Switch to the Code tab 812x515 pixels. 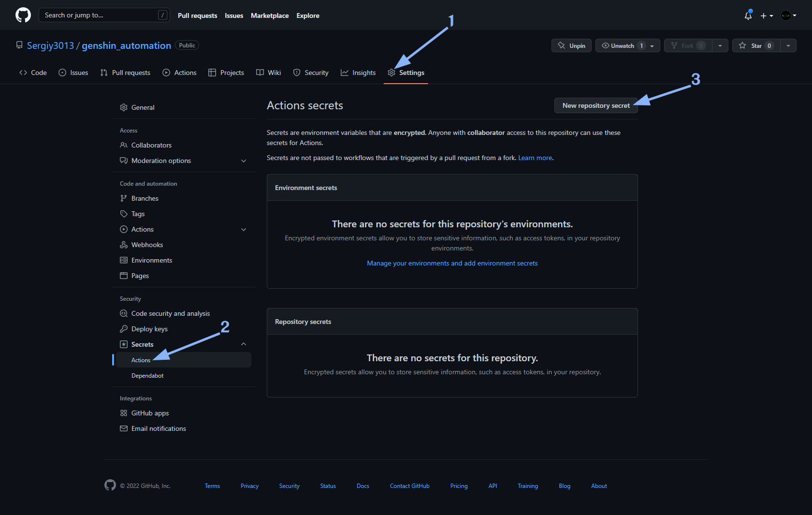click(x=33, y=73)
